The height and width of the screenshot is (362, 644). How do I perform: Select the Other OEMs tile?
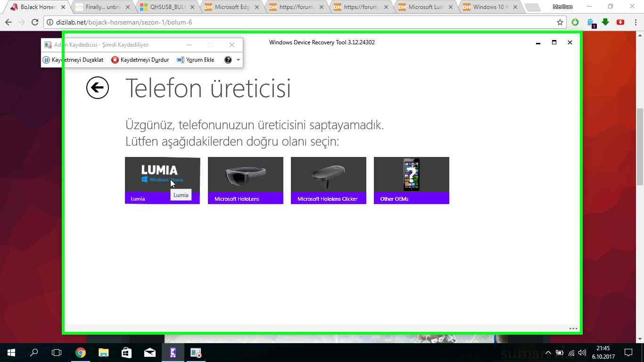click(x=412, y=181)
